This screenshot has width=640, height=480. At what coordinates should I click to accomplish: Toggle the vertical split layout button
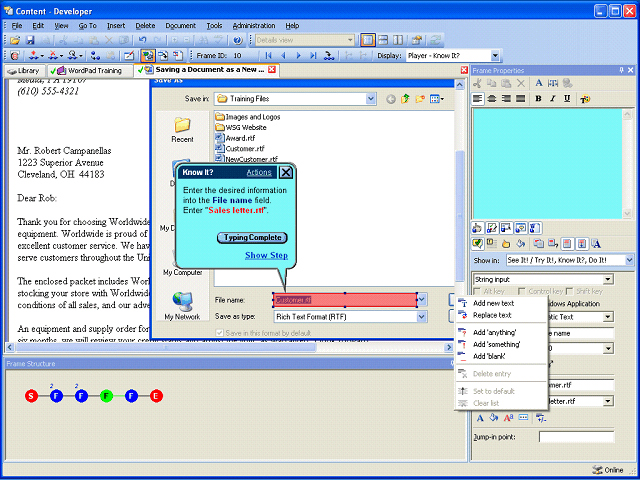click(398, 40)
